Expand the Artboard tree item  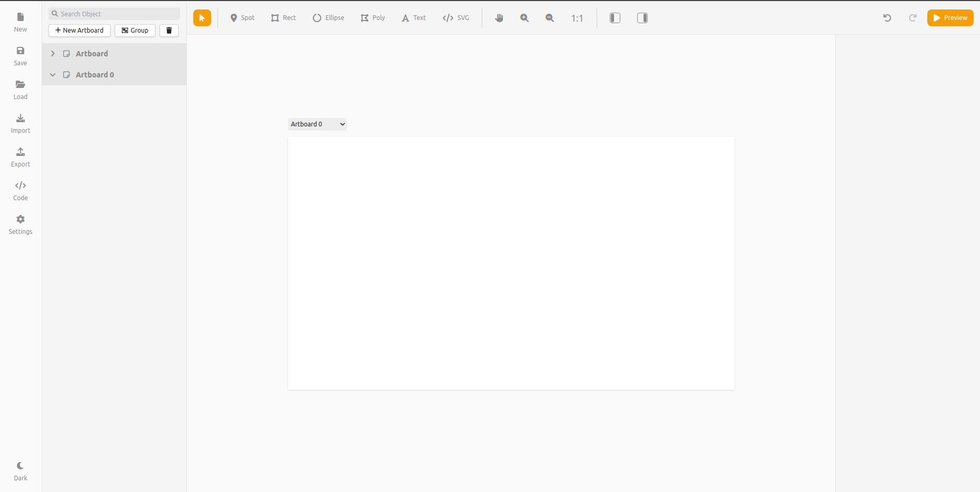[x=53, y=54]
